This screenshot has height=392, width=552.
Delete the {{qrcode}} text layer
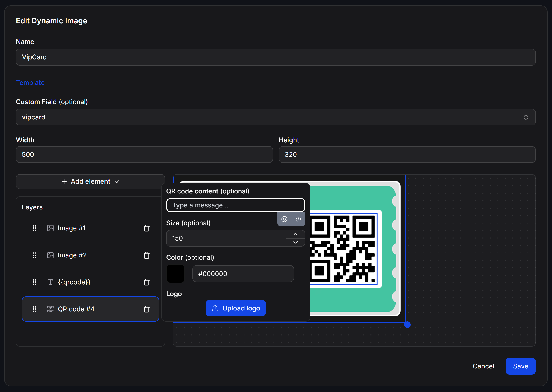coord(147,282)
